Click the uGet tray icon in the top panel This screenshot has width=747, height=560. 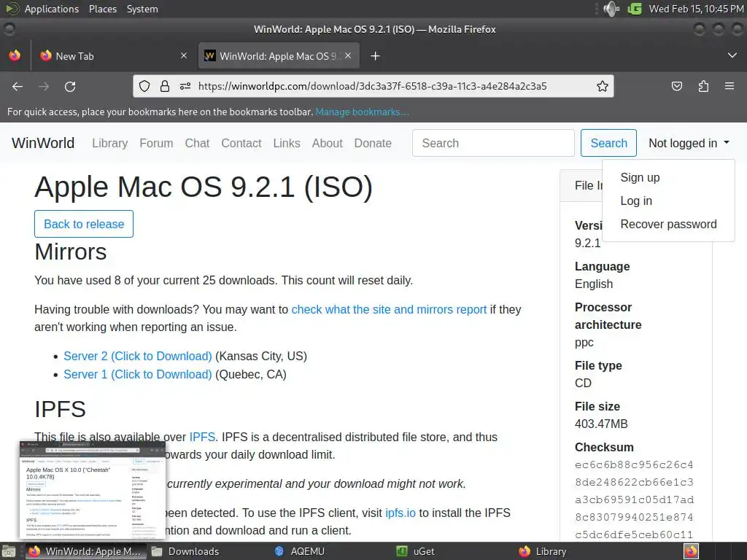pos(635,9)
